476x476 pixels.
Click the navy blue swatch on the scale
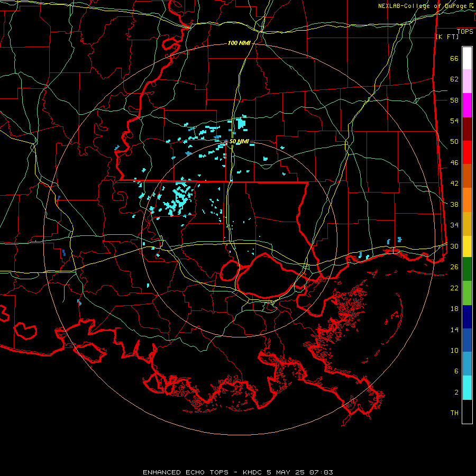(x=467, y=317)
